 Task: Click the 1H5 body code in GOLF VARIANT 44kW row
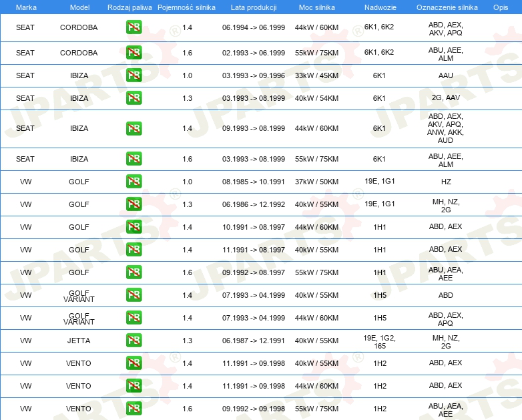click(380, 318)
